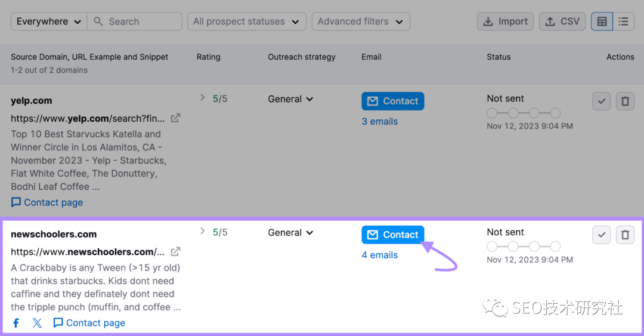Click the newschoolers.com status progress tracker
The width and height of the screenshot is (644, 336).
[x=524, y=246]
